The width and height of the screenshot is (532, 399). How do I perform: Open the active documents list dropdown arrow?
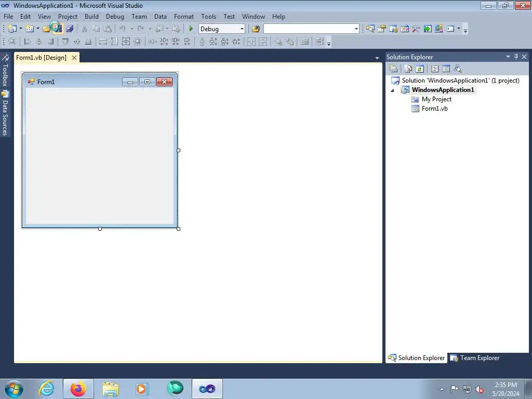[377, 58]
